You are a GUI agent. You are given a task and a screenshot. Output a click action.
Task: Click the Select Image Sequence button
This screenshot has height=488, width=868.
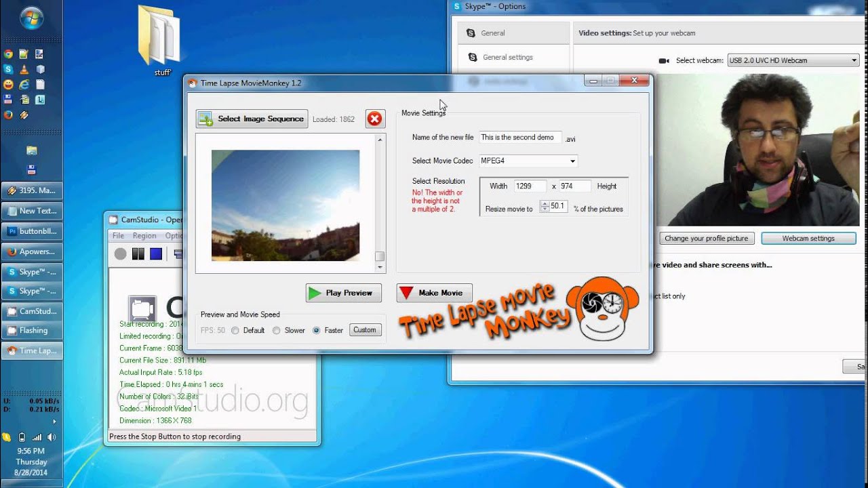(x=252, y=119)
